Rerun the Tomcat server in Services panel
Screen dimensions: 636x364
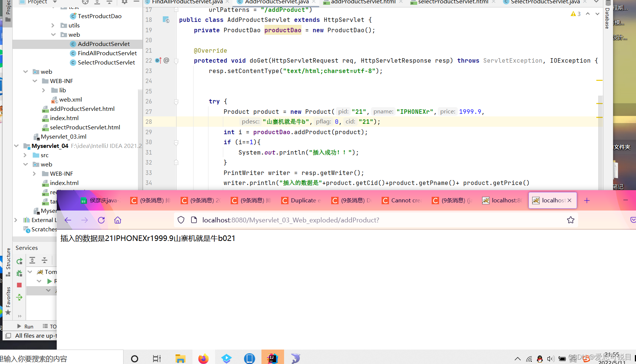(19, 260)
